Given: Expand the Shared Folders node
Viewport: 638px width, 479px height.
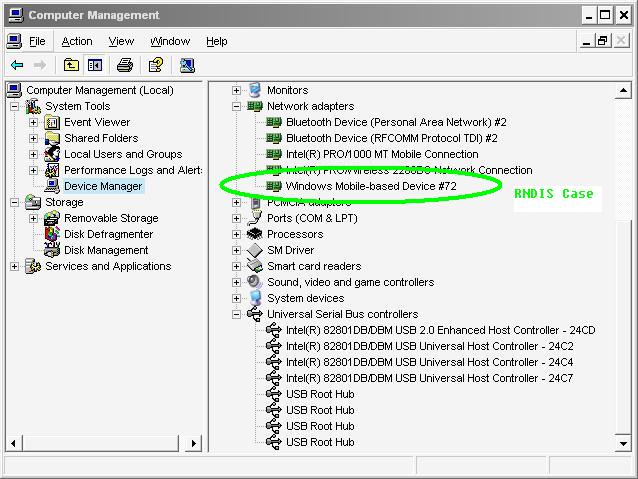Looking at the screenshot, I should coord(33,138).
